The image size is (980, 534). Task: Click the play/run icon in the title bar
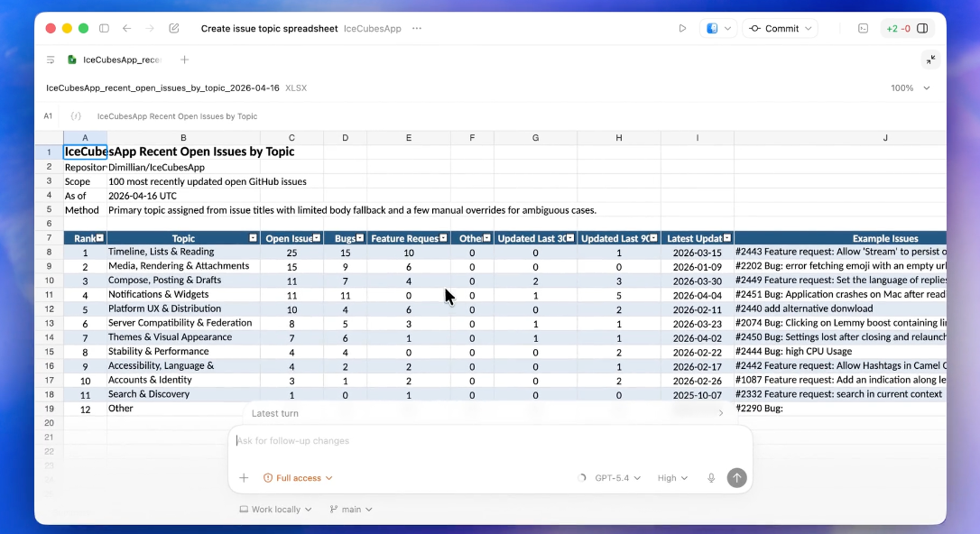coord(682,29)
